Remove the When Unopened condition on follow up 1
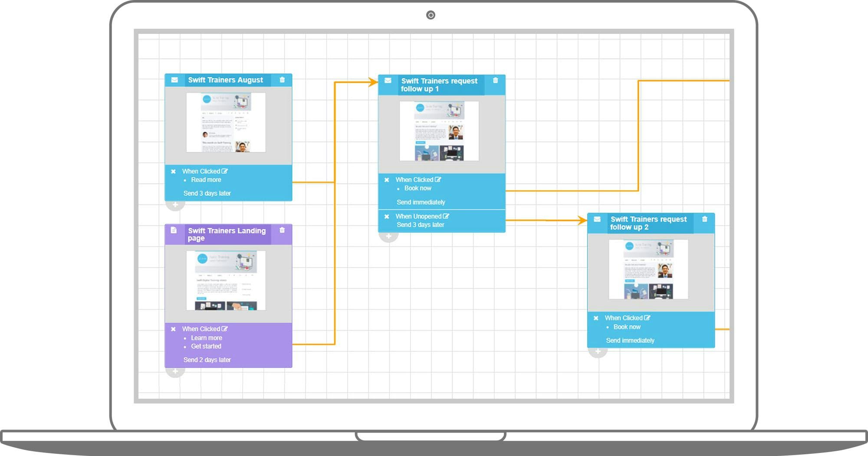The image size is (868, 456). (x=387, y=216)
